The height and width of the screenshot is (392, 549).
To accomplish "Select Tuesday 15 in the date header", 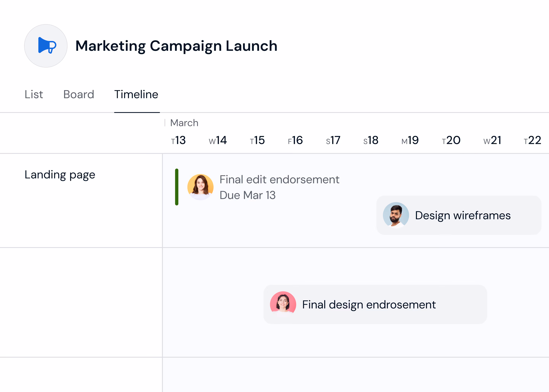I will [x=257, y=140].
